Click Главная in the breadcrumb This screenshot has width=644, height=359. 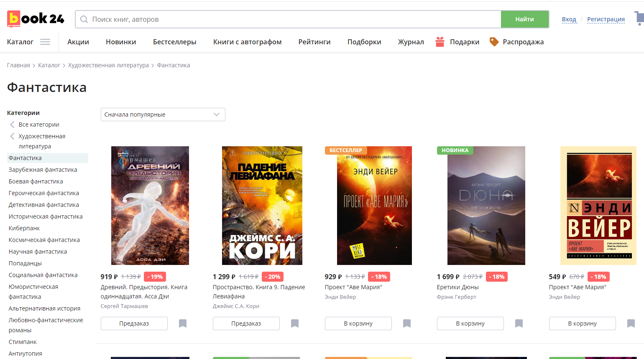(18, 65)
